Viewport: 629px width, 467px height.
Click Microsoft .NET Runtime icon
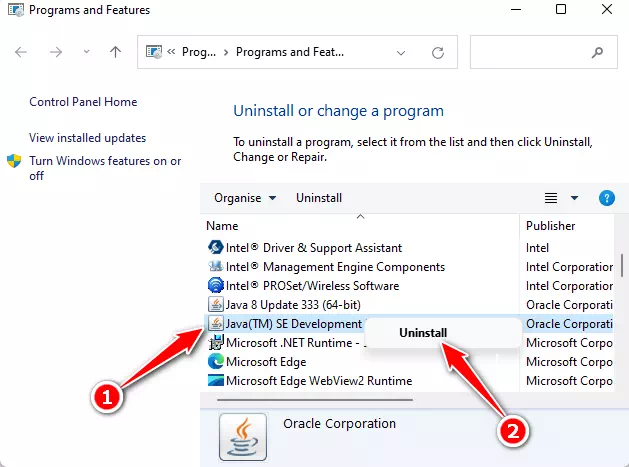click(215, 342)
